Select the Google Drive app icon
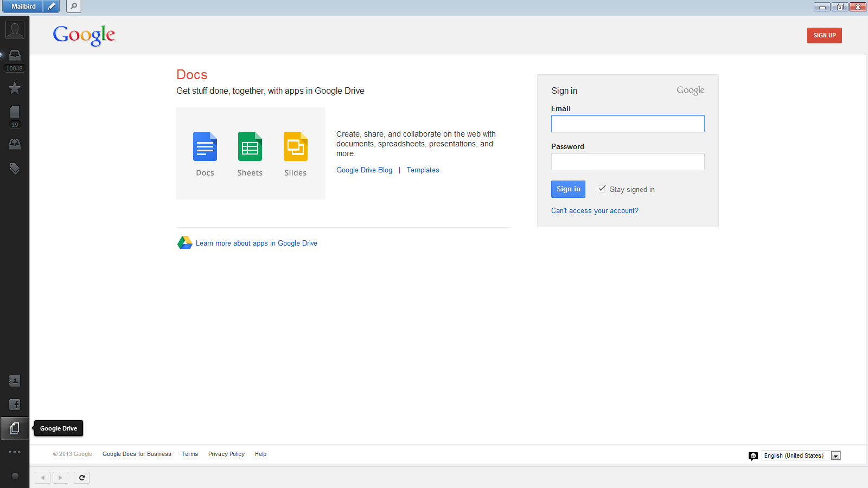This screenshot has width=868, height=488. 15,428
